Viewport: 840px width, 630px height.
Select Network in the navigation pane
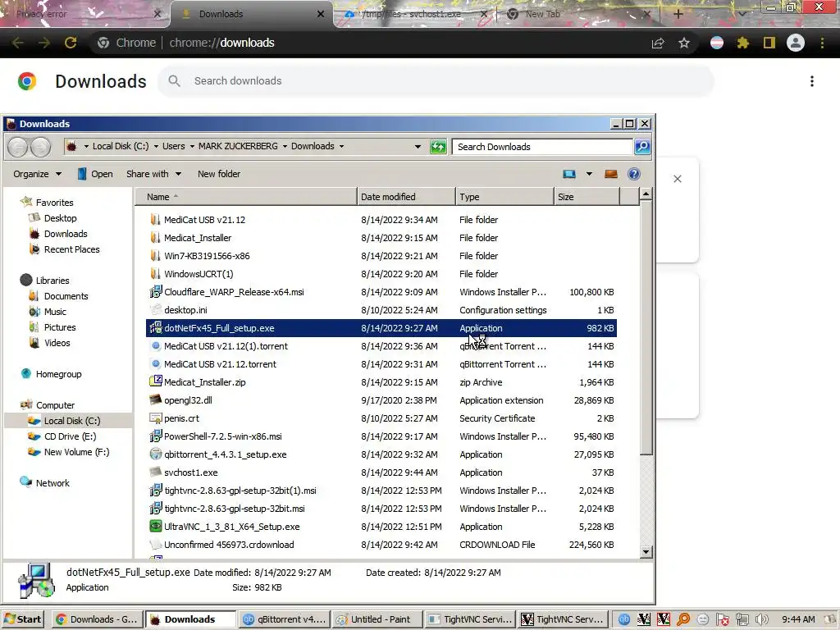pos(52,482)
